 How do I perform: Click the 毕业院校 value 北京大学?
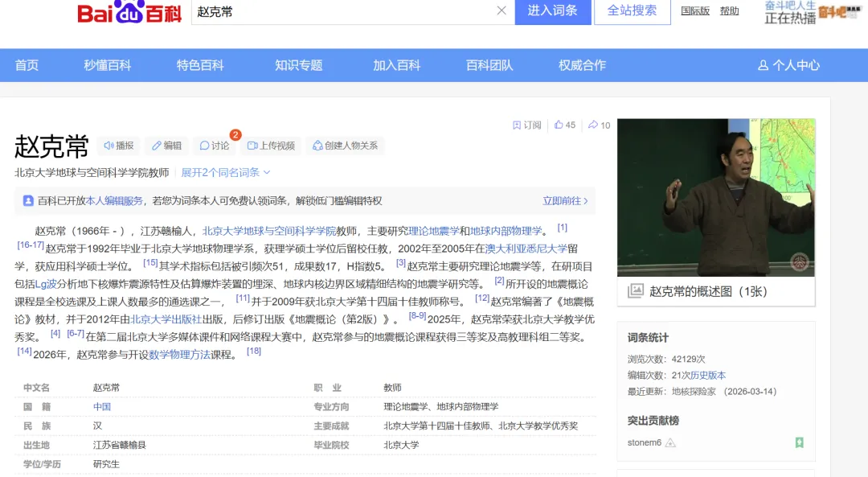[401, 445]
